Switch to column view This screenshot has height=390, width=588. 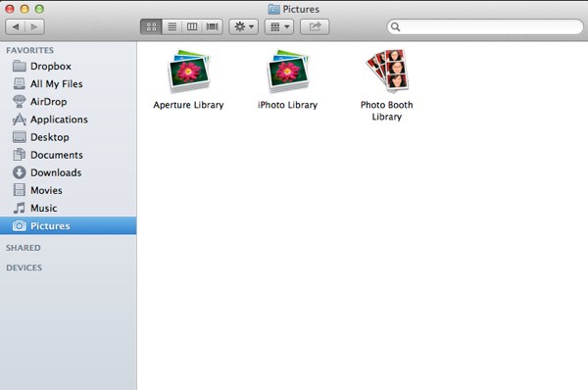click(x=192, y=26)
